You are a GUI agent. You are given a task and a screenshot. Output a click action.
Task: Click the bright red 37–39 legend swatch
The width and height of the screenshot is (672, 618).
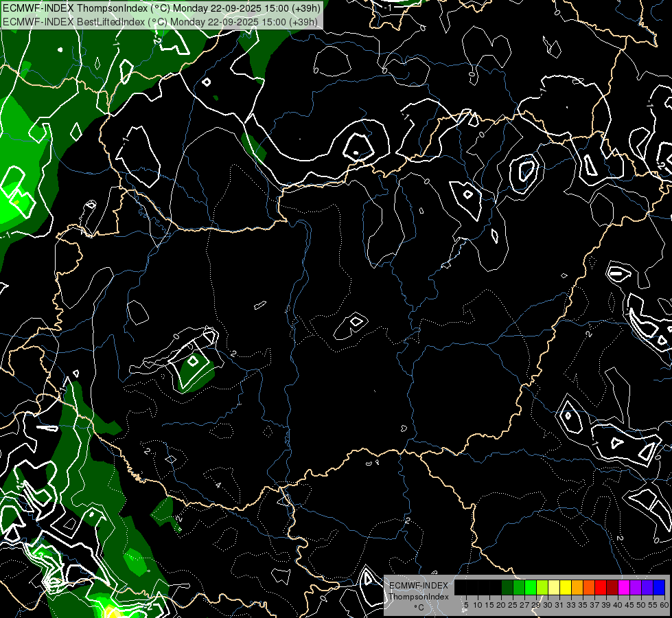click(x=601, y=588)
